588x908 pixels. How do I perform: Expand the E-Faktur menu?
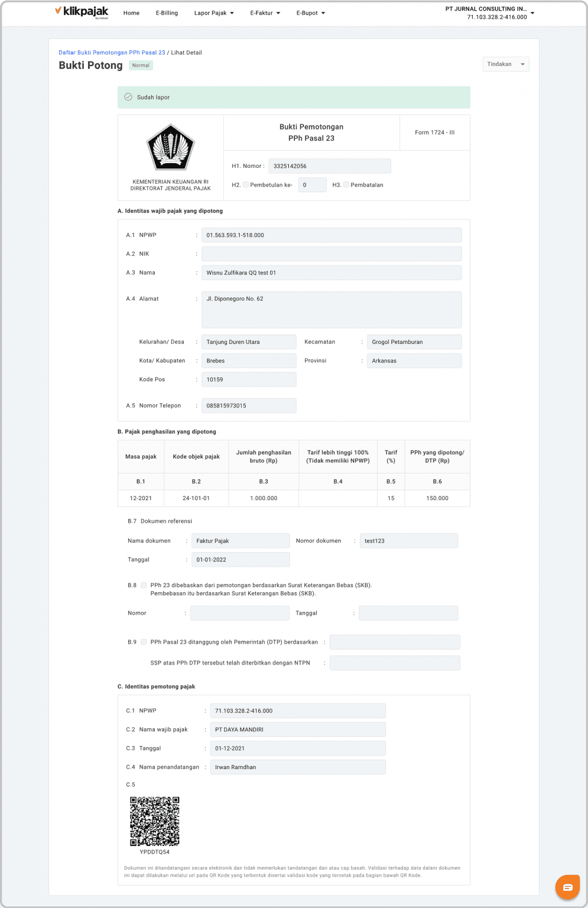(x=265, y=13)
